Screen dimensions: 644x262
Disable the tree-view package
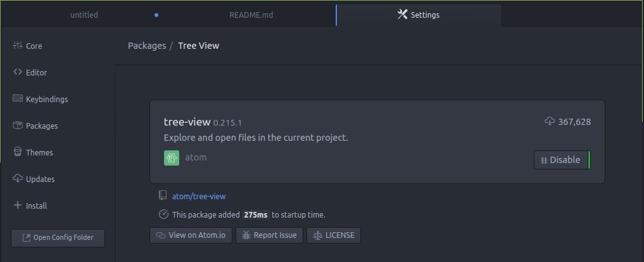[x=562, y=160]
